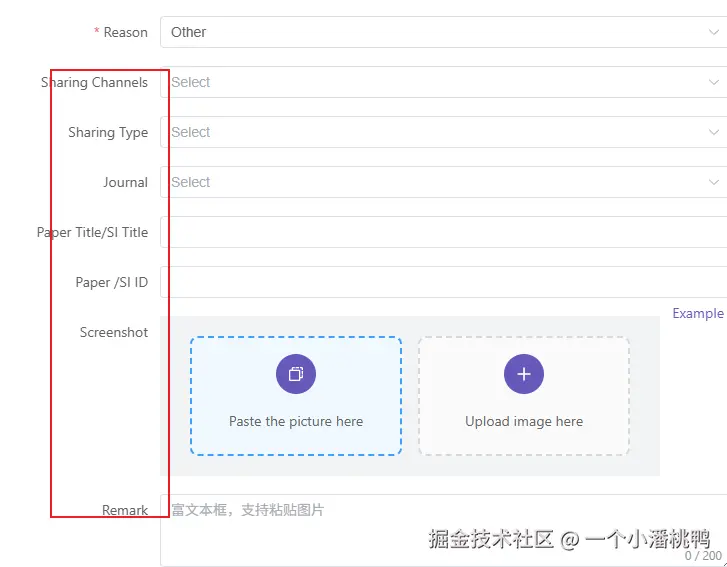Open the Example link above screenshot area

(x=698, y=314)
